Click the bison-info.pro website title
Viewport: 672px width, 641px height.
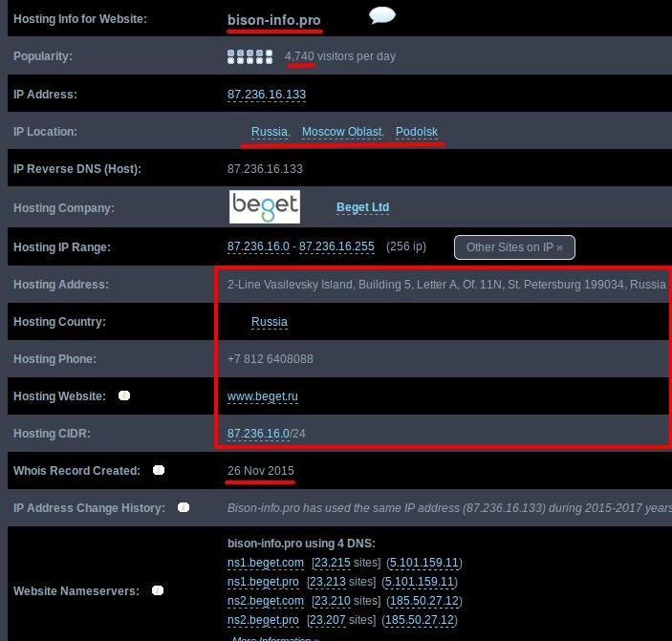[273, 20]
